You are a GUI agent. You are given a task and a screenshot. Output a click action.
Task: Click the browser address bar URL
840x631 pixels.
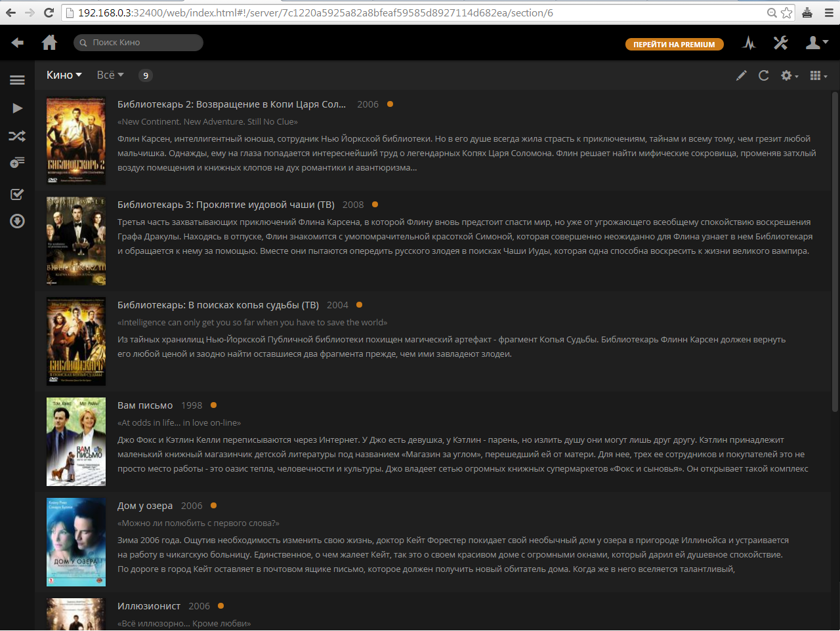click(316, 13)
